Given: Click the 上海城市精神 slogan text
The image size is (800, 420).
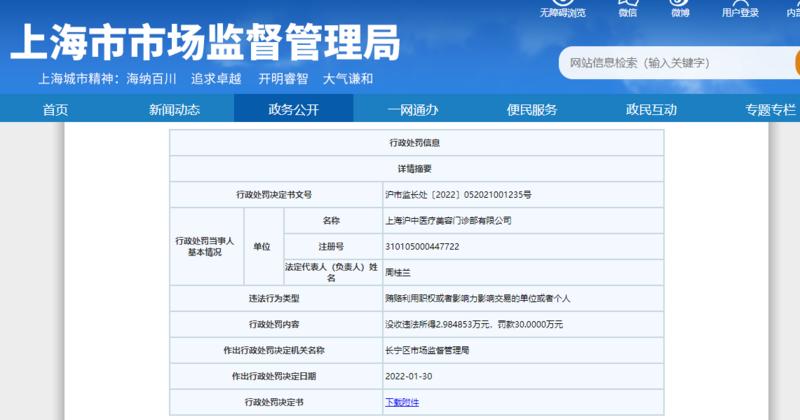Looking at the screenshot, I should click(206, 79).
